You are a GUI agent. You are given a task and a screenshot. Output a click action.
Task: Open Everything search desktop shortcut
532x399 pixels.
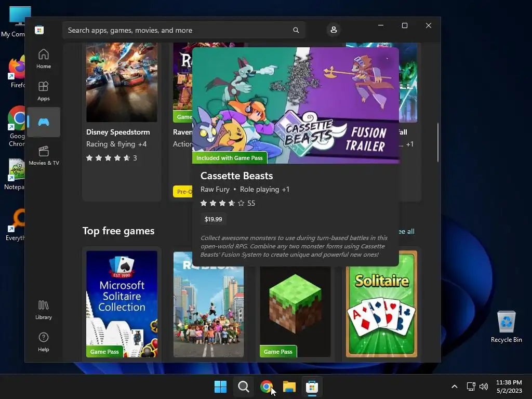point(15,224)
